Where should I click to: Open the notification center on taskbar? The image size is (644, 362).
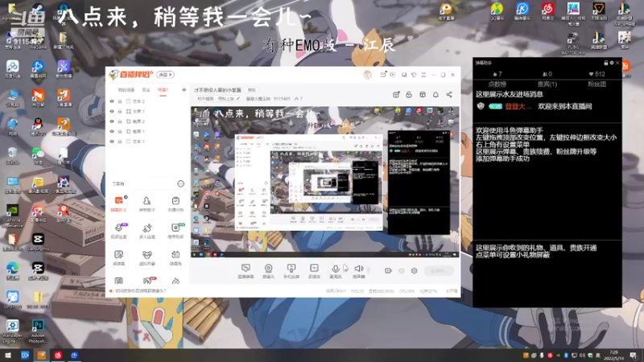tap(634, 356)
